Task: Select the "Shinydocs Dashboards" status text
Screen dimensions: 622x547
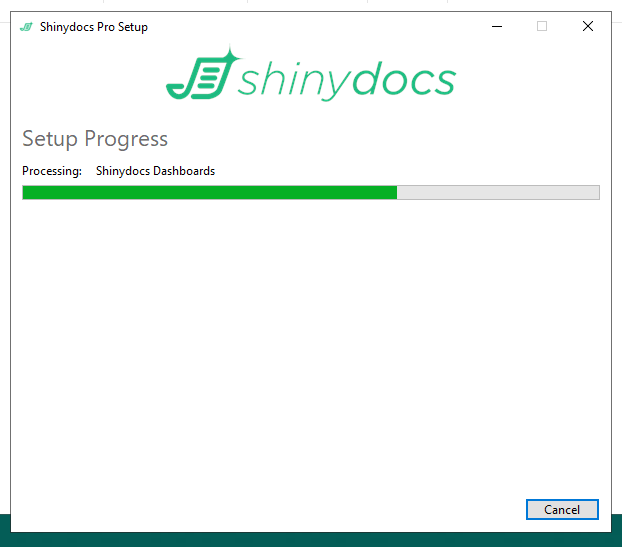Action: pos(155,171)
